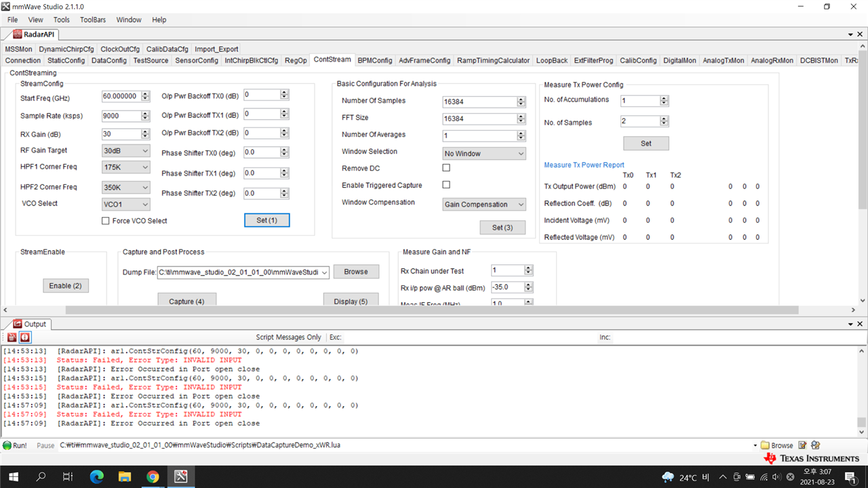Click the RX Gain (dB) spinner arrows

point(146,134)
